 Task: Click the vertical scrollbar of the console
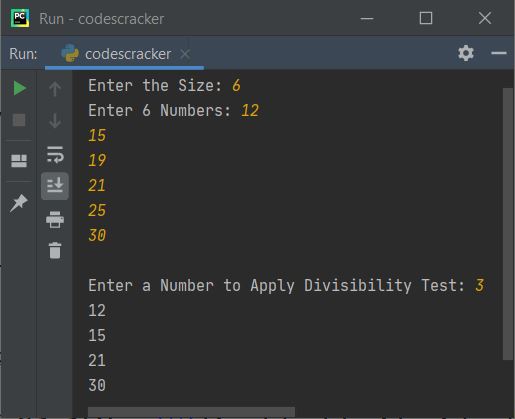click(x=508, y=224)
